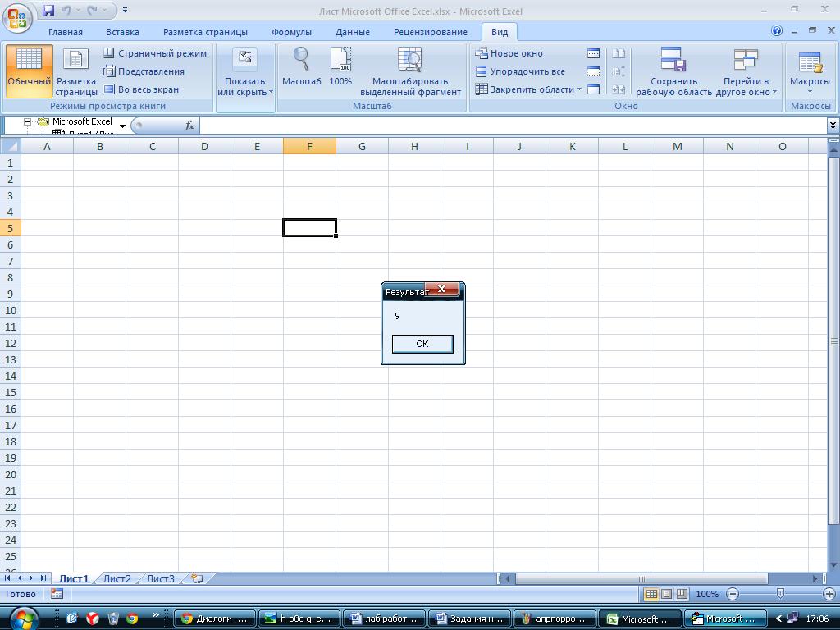Switch to Главная ribbon tab
This screenshot has height=630, width=840.
point(66,32)
